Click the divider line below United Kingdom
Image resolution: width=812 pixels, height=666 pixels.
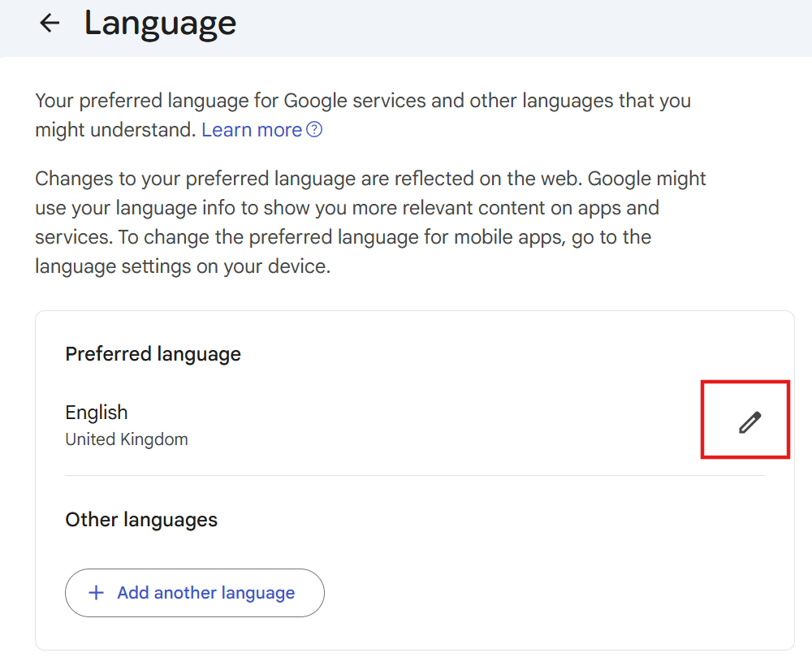coord(414,475)
